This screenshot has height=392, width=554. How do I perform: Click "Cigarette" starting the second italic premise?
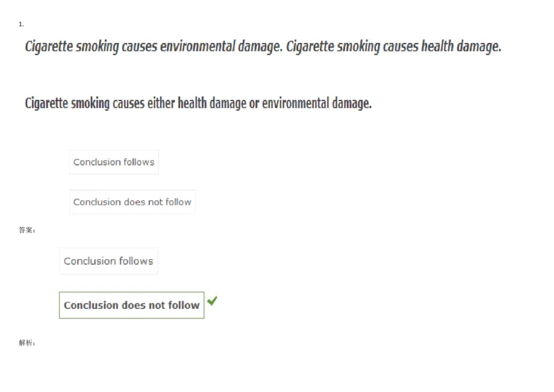tap(312, 48)
